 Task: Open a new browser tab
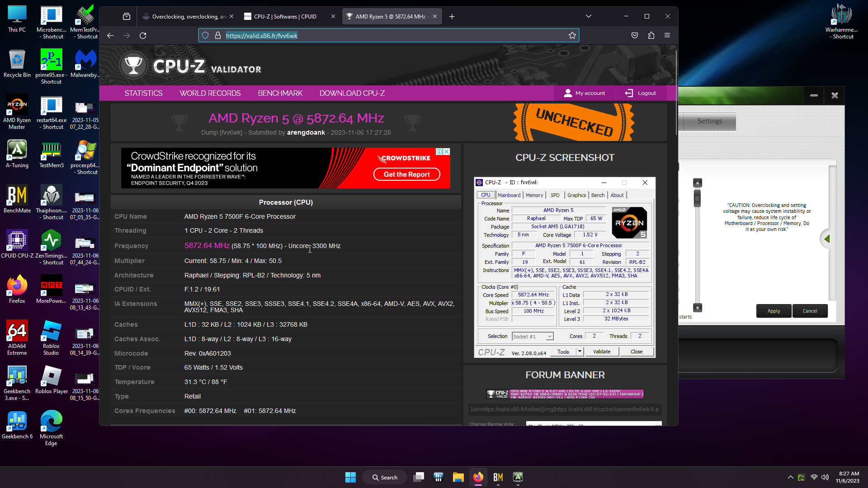452,16
